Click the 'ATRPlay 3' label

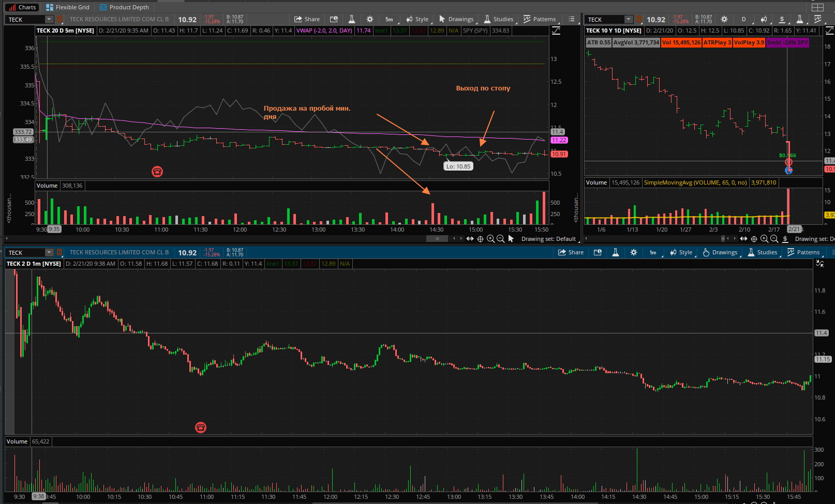(x=717, y=42)
